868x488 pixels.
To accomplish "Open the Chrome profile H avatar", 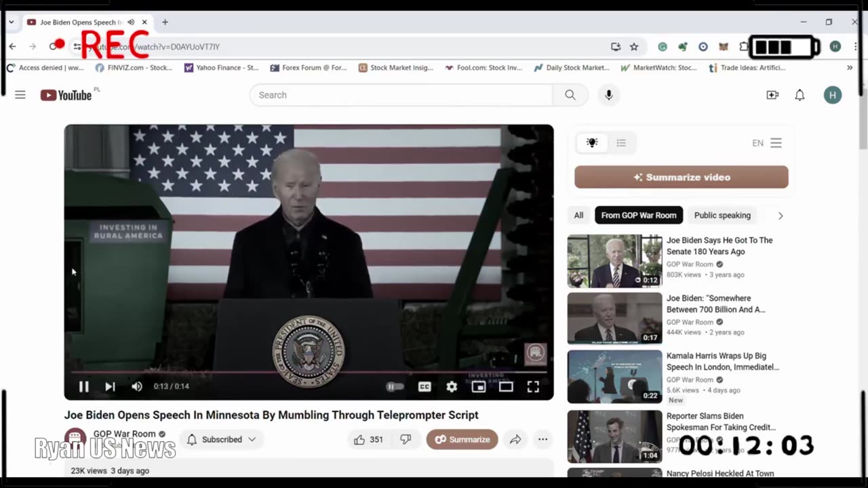I will point(835,46).
